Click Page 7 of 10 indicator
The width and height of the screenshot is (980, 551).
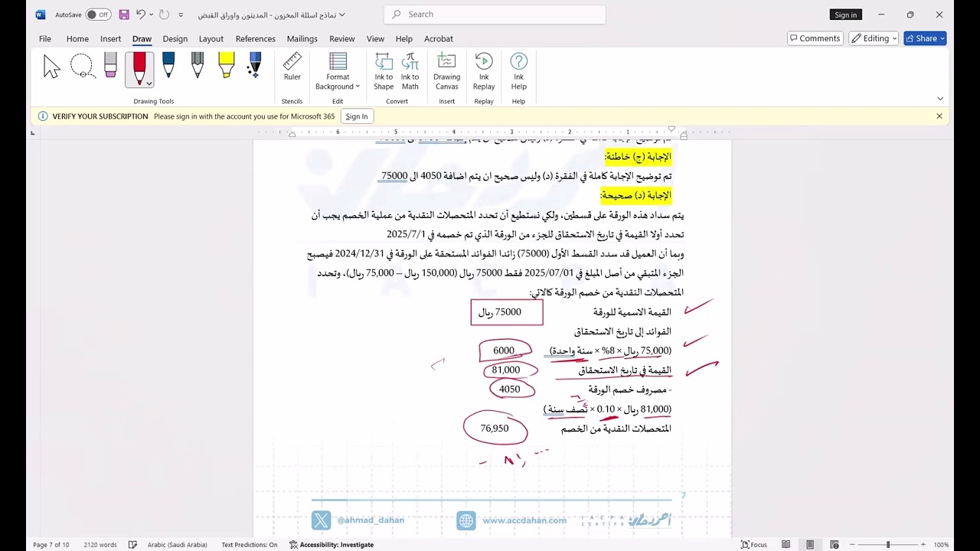click(51, 545)
